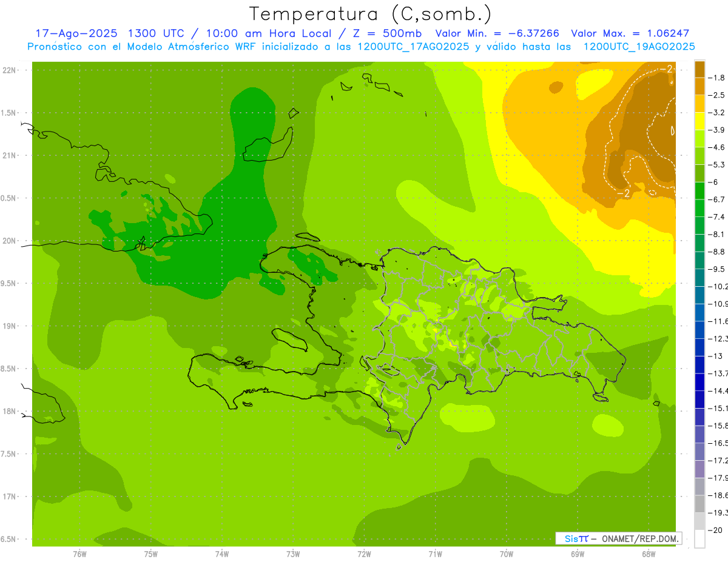This screenshot has width=728, height=562.
Task: Click the '19N' latitude label
Action: [9, 326]
